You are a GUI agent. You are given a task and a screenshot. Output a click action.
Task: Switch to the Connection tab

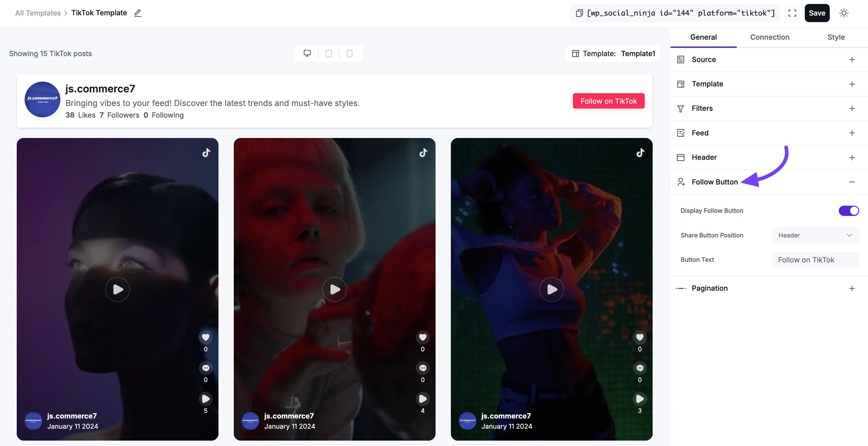point(770,37)
